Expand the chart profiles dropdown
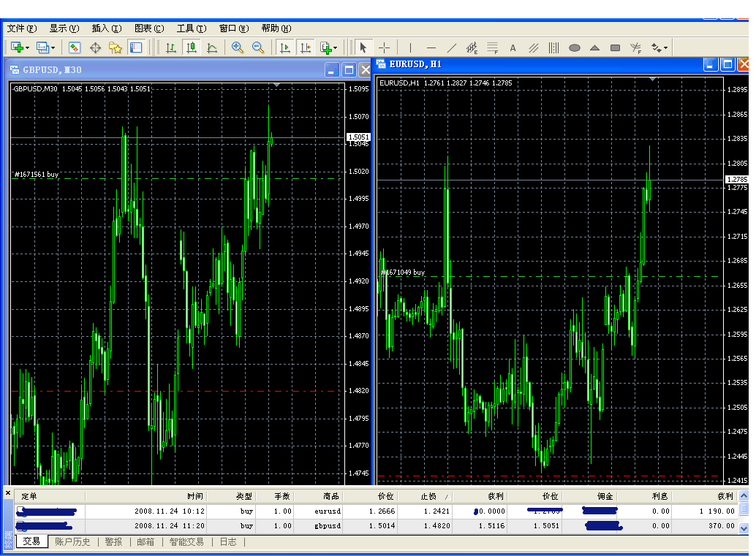The width and height of the screenshot is (756, 556). pos(53,48)
